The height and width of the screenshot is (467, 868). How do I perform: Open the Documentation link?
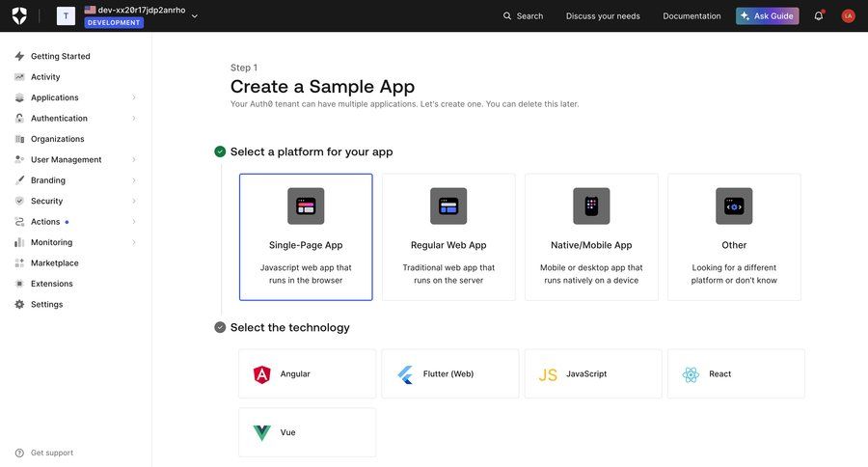tap(692, 16)
